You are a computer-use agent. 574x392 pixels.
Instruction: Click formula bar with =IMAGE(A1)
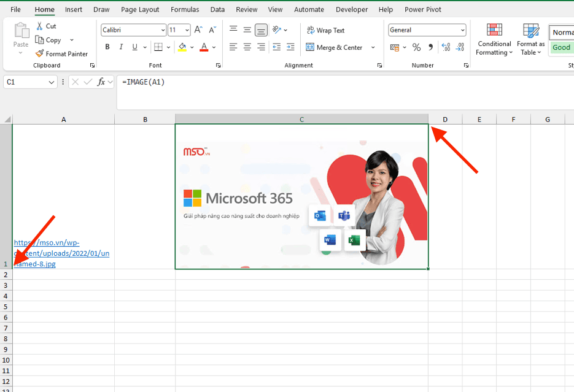click(344, 92)
